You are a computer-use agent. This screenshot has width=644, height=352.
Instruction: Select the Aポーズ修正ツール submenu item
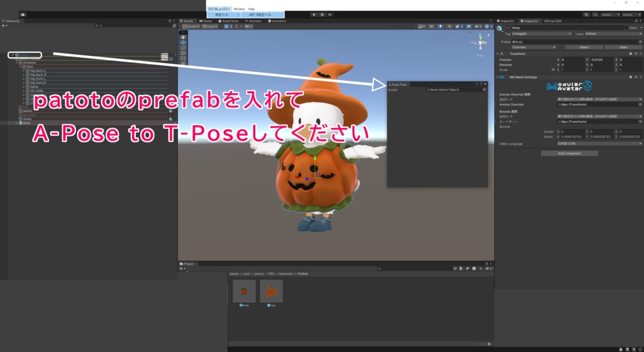pyautogui.click(x=262, y=14)
